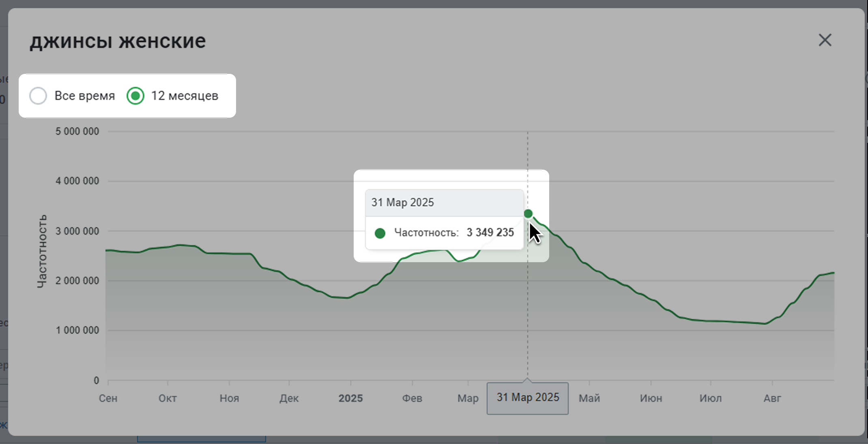Click the Авг month label
868x444 pixels.
click(772, 398)
